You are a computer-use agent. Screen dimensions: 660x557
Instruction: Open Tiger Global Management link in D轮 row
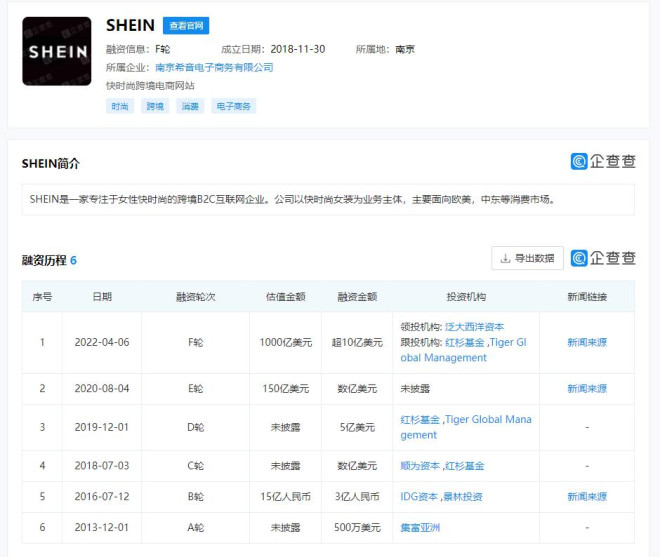pos(466,427)
